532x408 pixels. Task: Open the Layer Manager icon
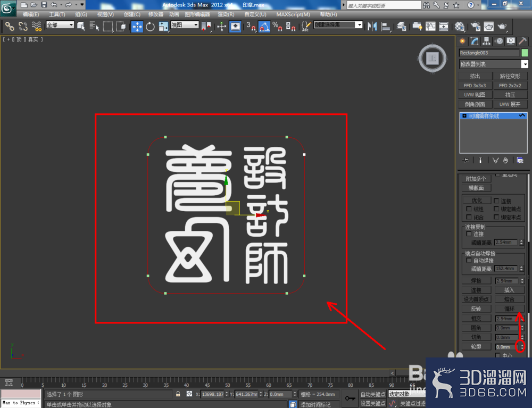(x=402, y=27)
